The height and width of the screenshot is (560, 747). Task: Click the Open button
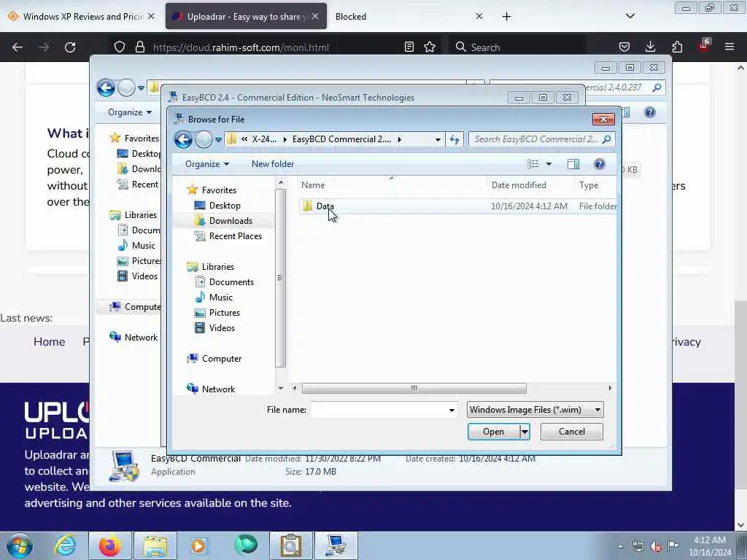point(493,432)
